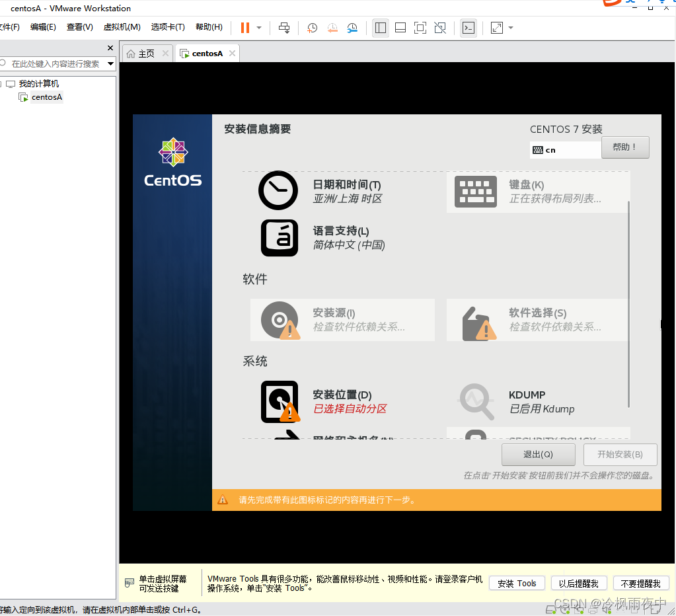Open the 编辑(E) menu
The image size is (676, 616).
pos(43,27)
